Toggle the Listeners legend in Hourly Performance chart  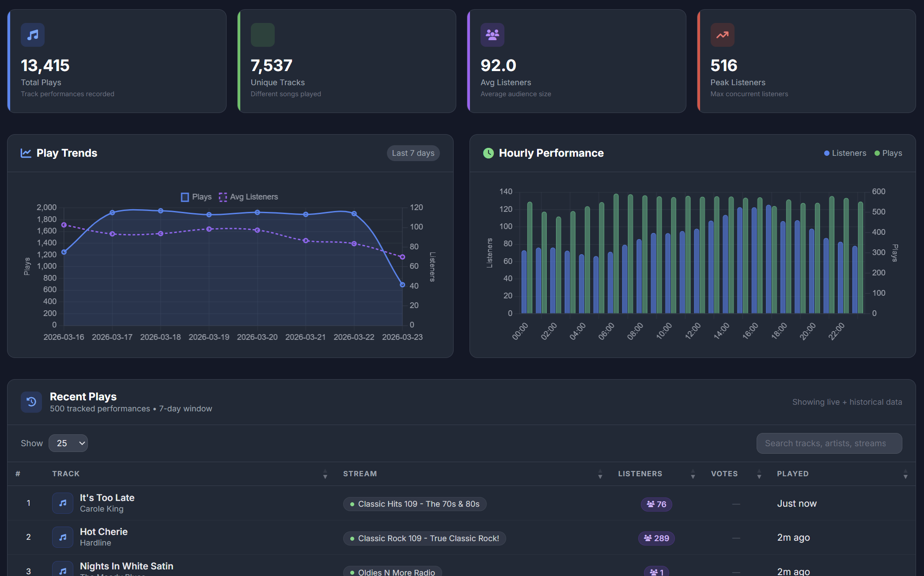(844, 153)
